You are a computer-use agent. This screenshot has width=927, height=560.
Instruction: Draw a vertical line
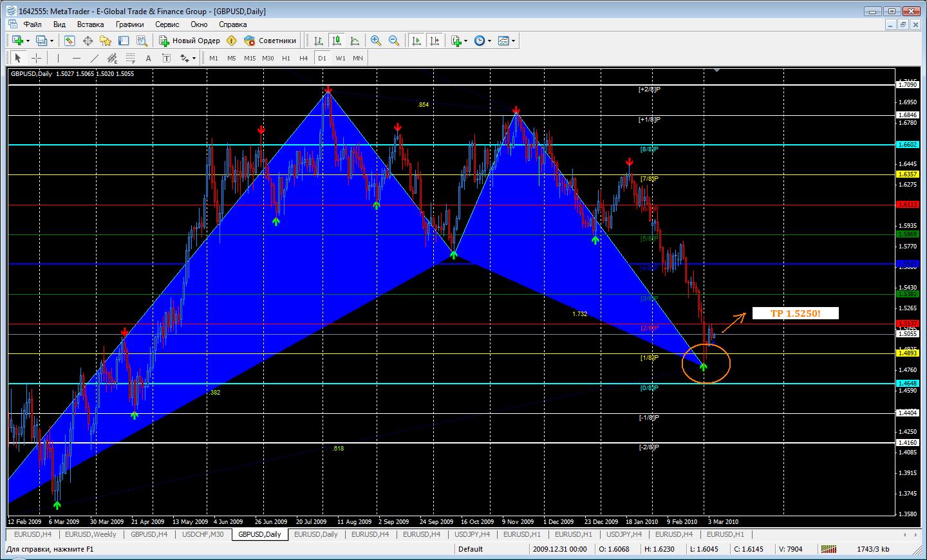58,58
